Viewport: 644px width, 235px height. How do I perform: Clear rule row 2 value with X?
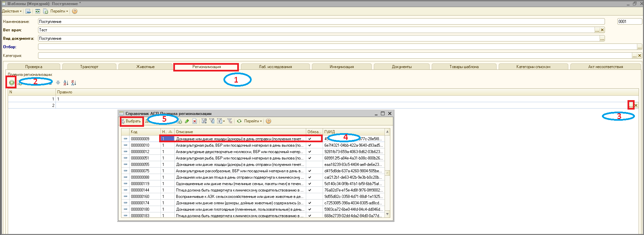coord(636,106)
